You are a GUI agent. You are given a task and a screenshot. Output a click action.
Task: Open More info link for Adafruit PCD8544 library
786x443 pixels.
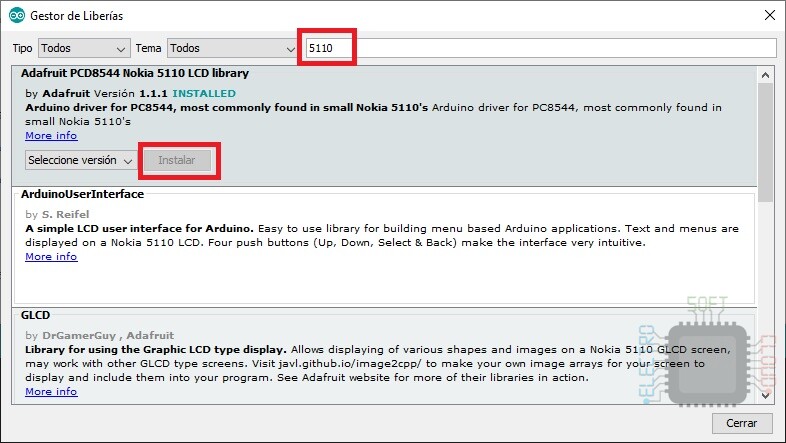tap(51, 136)
